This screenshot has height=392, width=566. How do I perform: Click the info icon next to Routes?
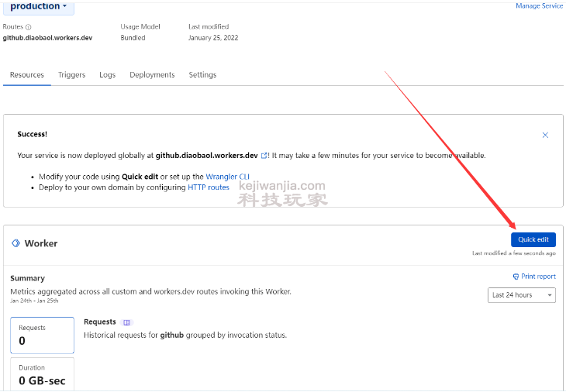(29, 27)
